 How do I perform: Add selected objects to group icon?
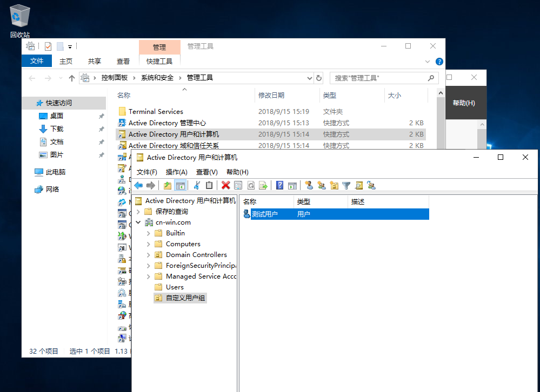371,186
